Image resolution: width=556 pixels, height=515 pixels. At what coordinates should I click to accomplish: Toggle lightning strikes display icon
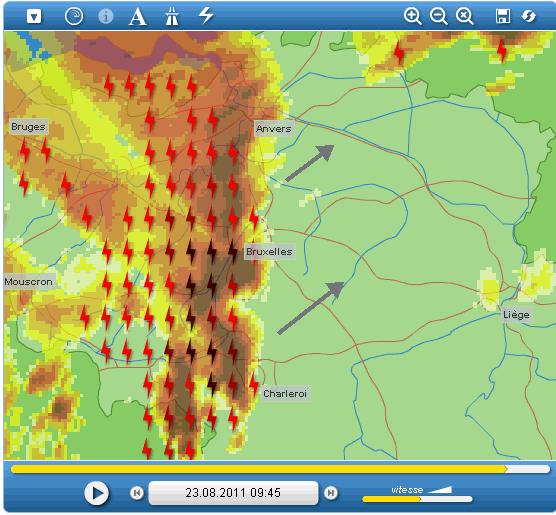(x=206, y=15)
